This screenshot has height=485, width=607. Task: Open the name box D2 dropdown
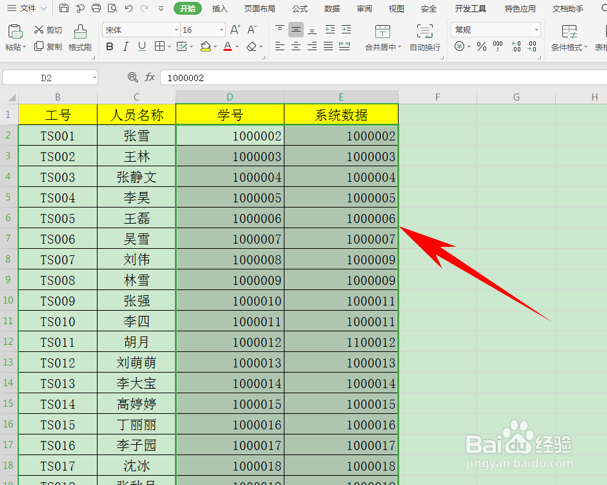coord(94,78)
